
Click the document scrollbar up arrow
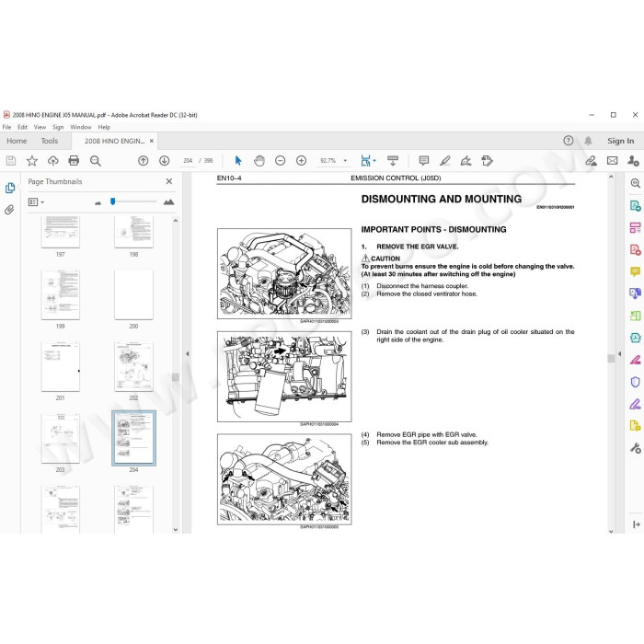[611, 177]
